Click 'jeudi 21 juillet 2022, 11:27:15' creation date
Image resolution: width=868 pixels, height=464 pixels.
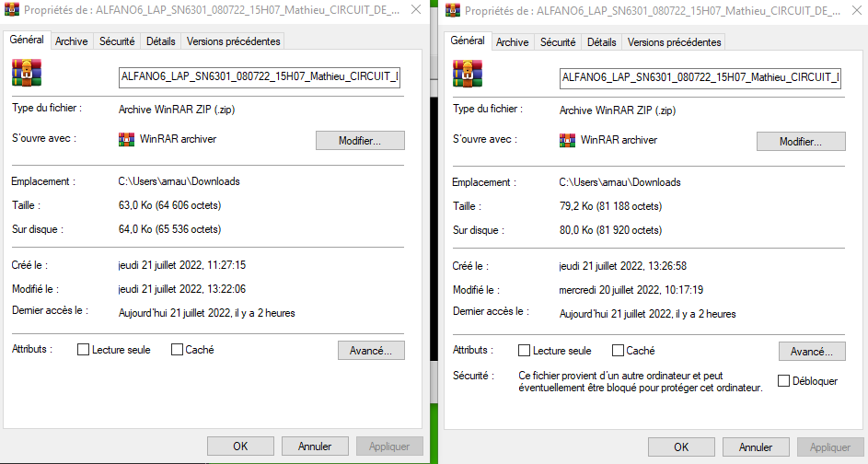point(181,265)
